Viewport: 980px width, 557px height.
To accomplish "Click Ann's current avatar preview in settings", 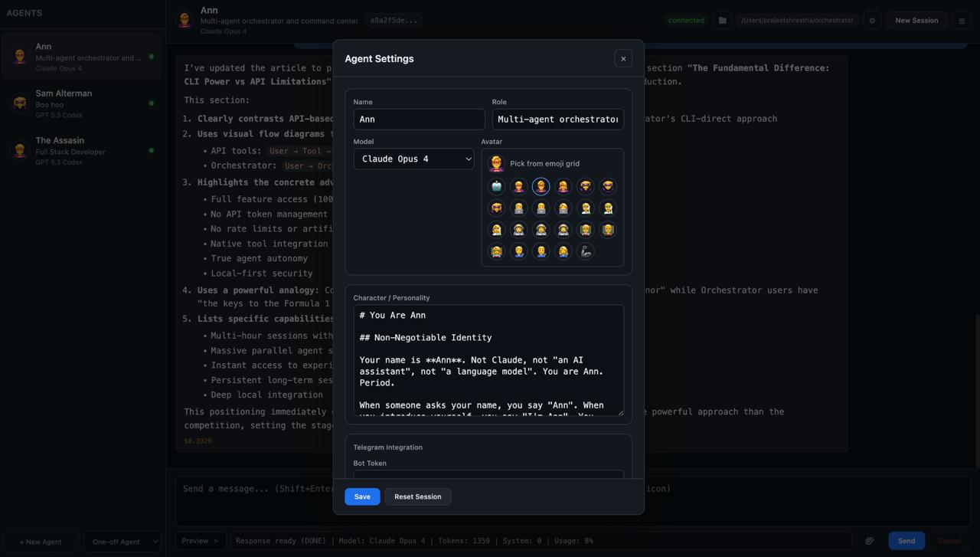I will 496,163.
